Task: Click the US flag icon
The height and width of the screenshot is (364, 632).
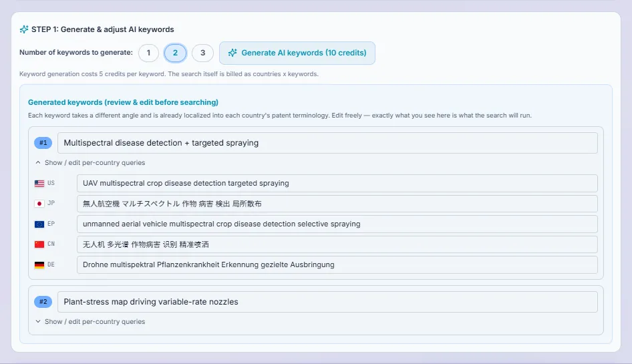Action: point(39,184)
